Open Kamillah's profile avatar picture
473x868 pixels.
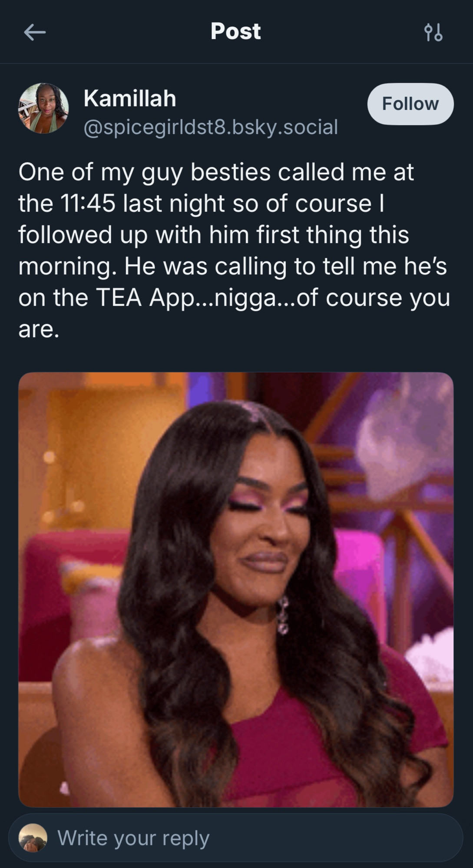click(43, 108)
